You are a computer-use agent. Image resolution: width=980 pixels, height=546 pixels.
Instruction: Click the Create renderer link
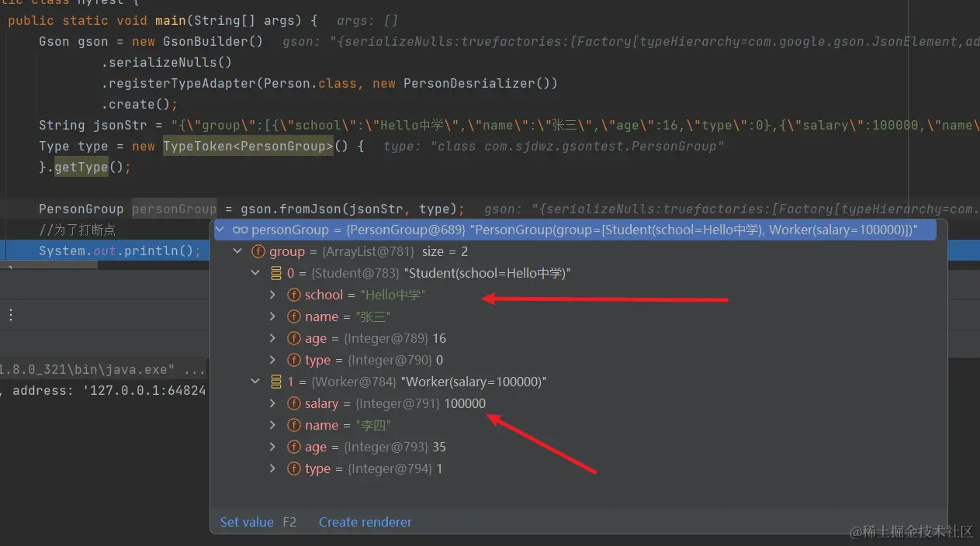click(x=365, y=522)
